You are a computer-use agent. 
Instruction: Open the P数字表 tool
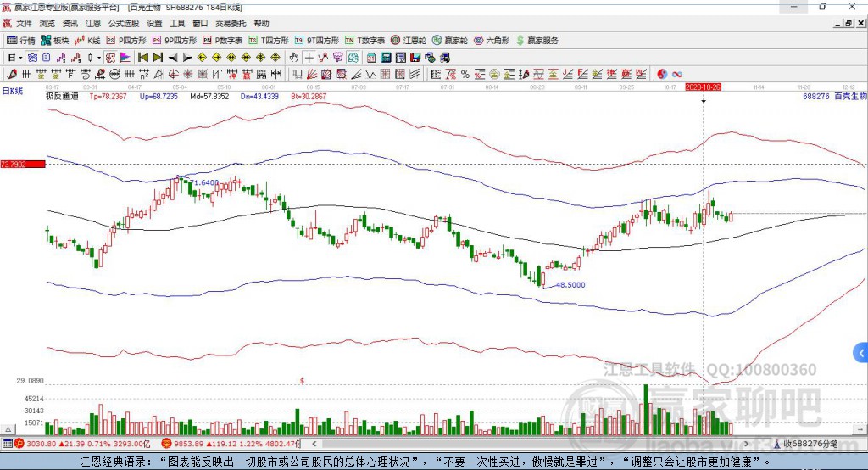[223, 41]
